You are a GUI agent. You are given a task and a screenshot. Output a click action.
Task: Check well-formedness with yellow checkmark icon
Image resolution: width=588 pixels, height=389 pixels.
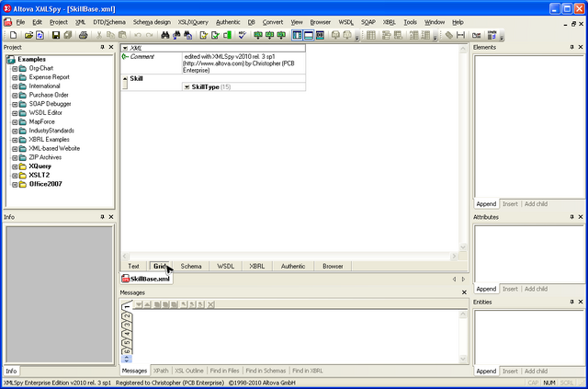pos(204,35)
